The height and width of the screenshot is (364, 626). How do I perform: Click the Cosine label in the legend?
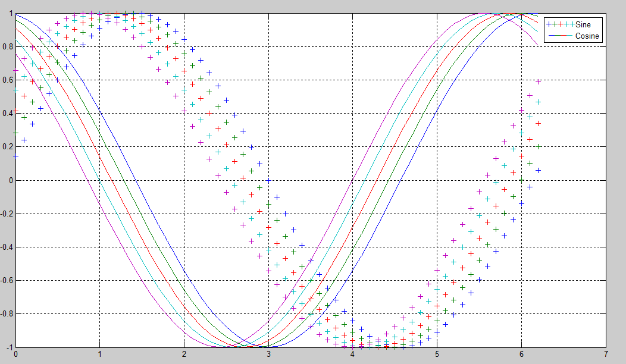click(x=587, y=37)
